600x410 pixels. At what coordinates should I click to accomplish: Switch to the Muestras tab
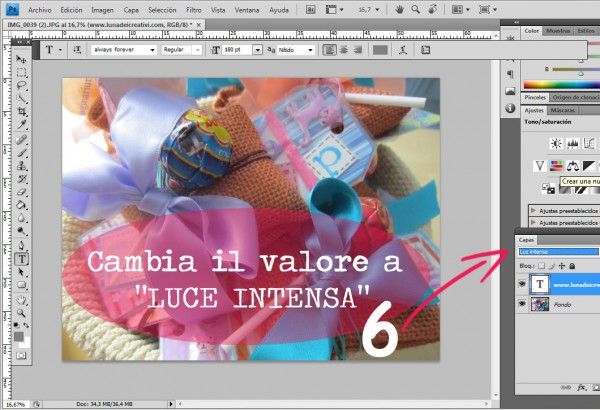click(558, 31)
